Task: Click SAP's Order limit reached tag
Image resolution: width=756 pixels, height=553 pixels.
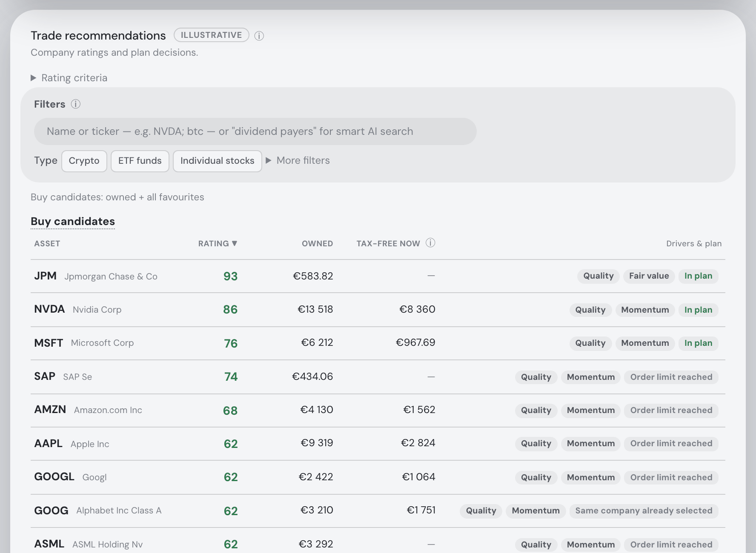Action: click(671, 377)
